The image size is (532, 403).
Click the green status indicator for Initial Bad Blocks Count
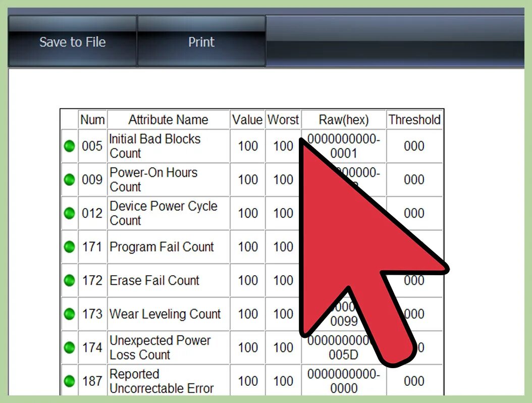click(x=69, y=146)
